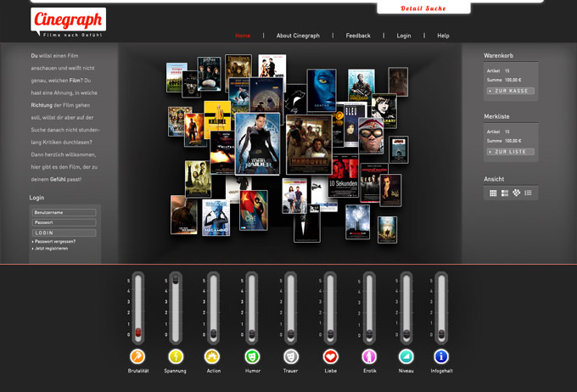577x392 pixels.
Task: Open About Cinegraph in navigation
Action: pos(298,36)
